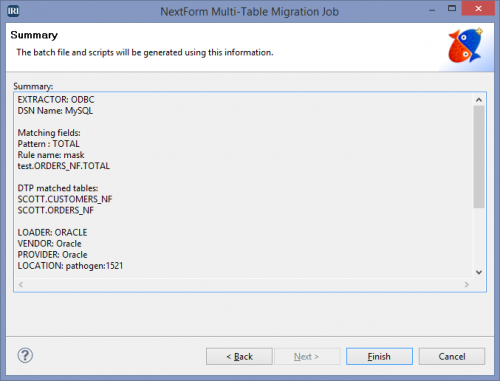Cancel the migration job wizard
Screen dimensions: 500x381
[x=452, y=356]
